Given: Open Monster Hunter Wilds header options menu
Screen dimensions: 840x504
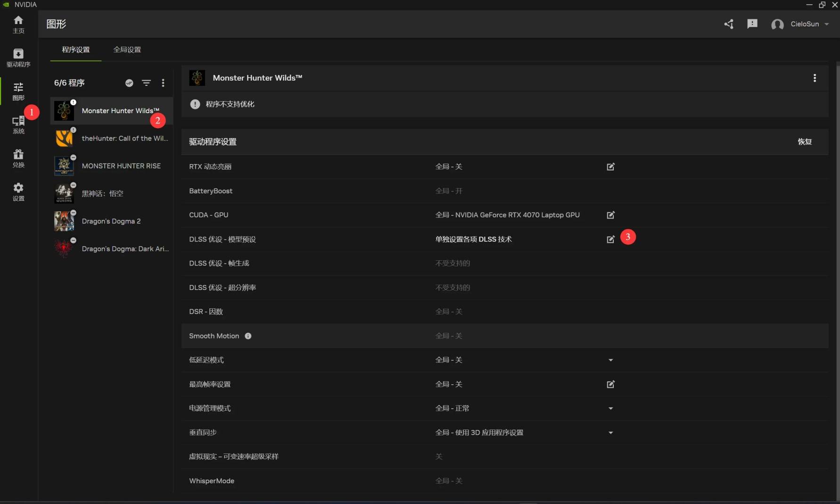Looking at the screenshot, I should (815, 78).
